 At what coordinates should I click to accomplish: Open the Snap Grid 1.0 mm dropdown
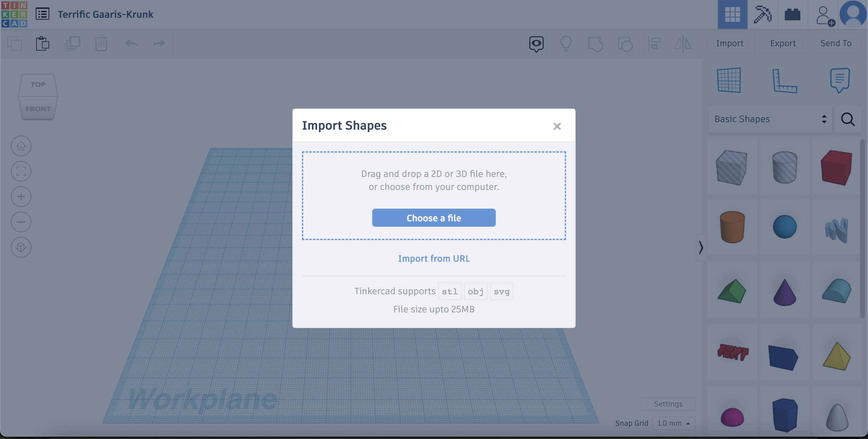coord(673,423)
